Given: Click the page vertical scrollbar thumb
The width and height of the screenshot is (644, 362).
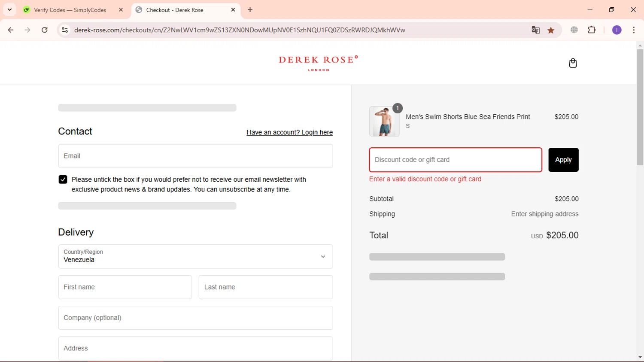Looking at the screenshot, I should tap(640, 107).
